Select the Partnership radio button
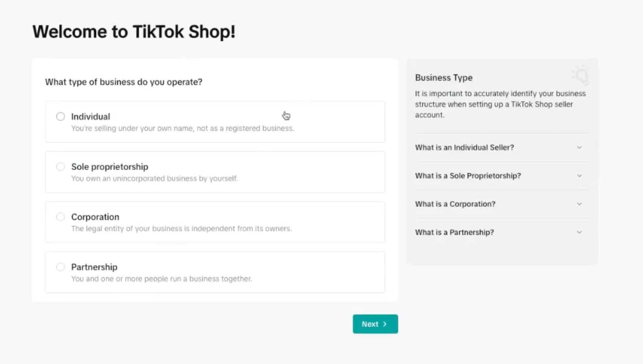 click(60, 267)
